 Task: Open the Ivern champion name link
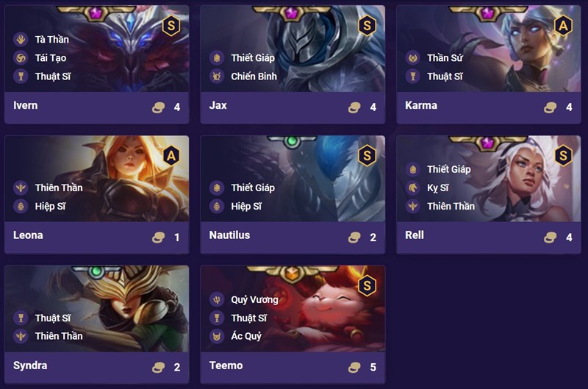click(26, 106)
